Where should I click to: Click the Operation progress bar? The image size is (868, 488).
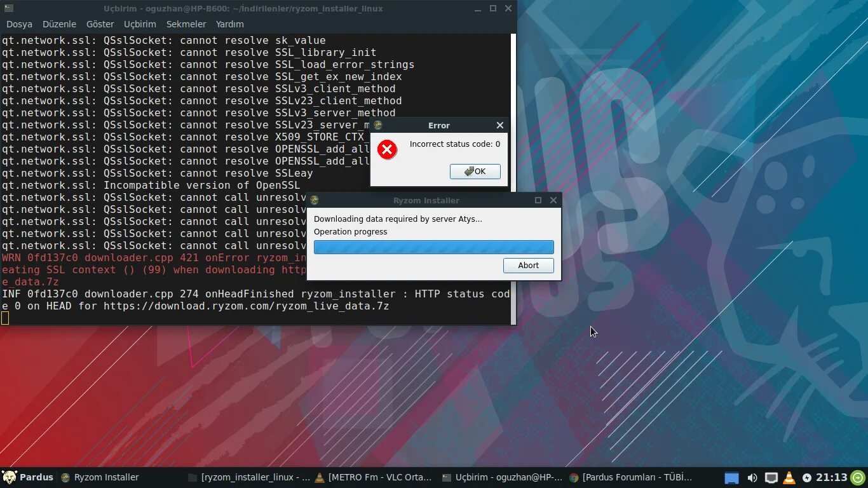[434, 247]
